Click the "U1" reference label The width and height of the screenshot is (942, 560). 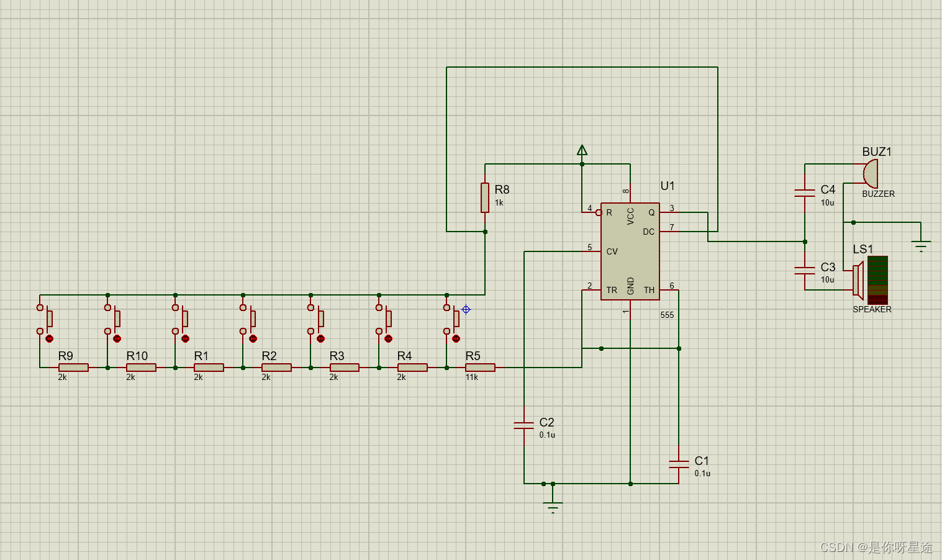[668, 186]
